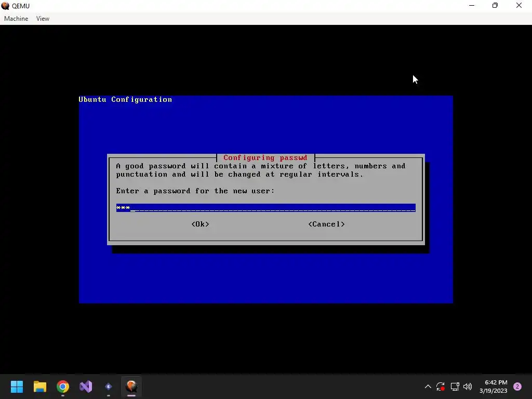The height and width of the screenshot is (399, 532).
Task: Restore down the QEMU window
Action: tap(495, 5)
